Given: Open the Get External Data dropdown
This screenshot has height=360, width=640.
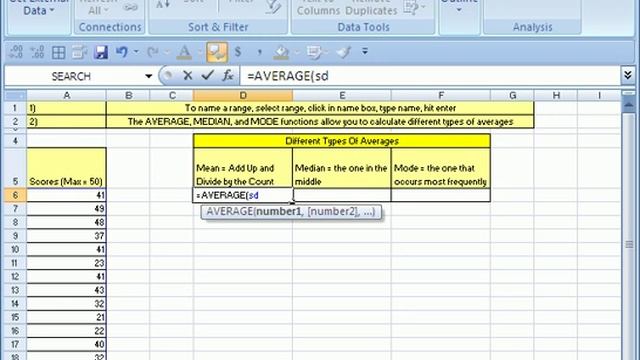Looking at the screenshot, I should (x=38, y=8).
